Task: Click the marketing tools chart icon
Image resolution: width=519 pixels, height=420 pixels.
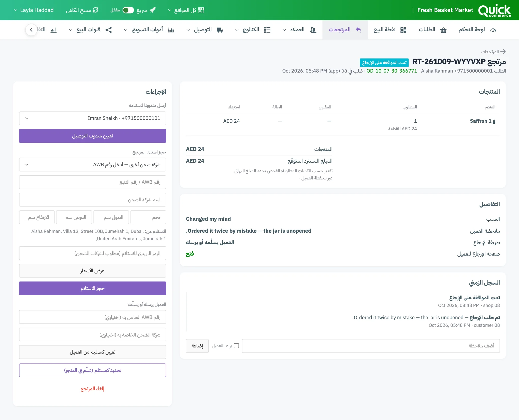Action: [171, 30]
